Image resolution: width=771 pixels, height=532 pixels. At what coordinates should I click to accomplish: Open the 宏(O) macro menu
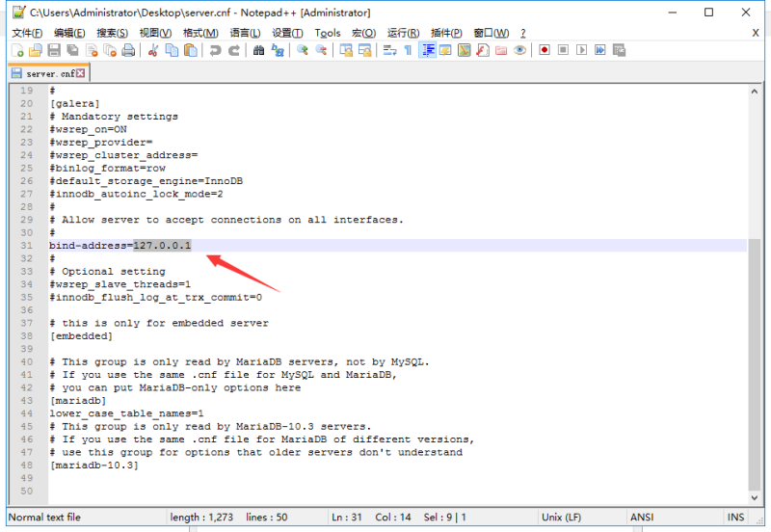(364, 33)
